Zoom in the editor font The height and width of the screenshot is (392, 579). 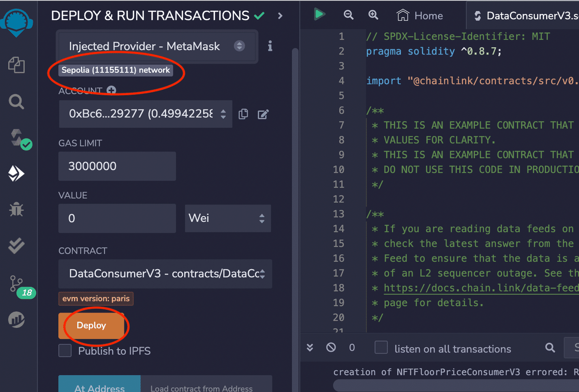373,15
